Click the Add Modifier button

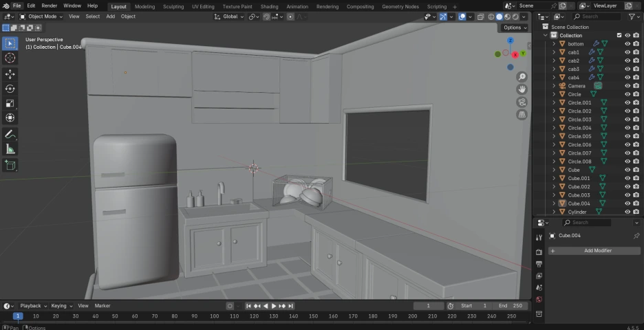594,250
